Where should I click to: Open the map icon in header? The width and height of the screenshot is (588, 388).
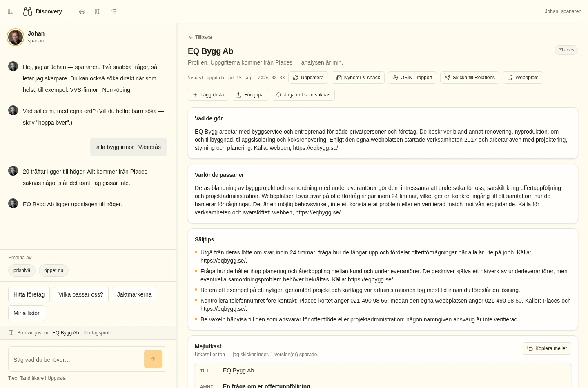click(x=98, y=11)
